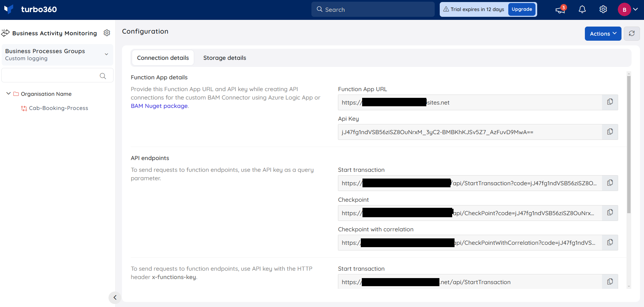
Task: Click the refresh icon button
Action: 632,34
